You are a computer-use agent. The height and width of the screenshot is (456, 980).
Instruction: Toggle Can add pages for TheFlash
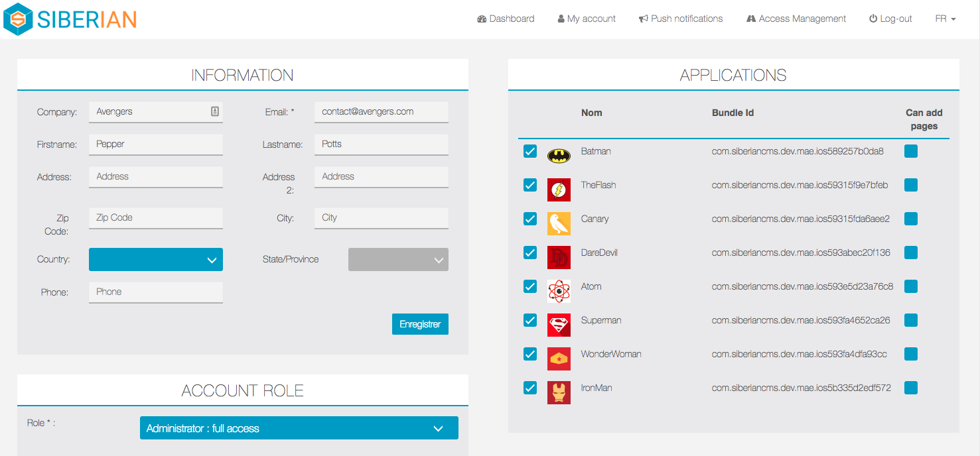point(911,185)
